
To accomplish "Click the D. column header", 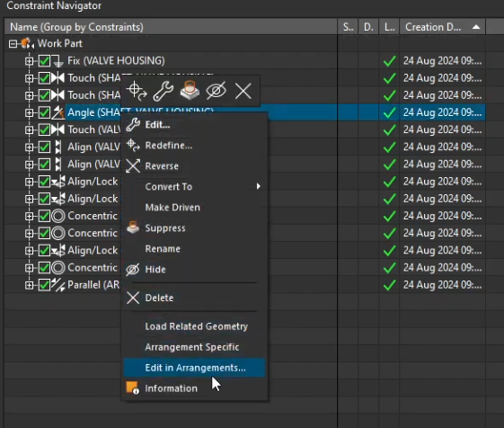I will coord(368,27).
